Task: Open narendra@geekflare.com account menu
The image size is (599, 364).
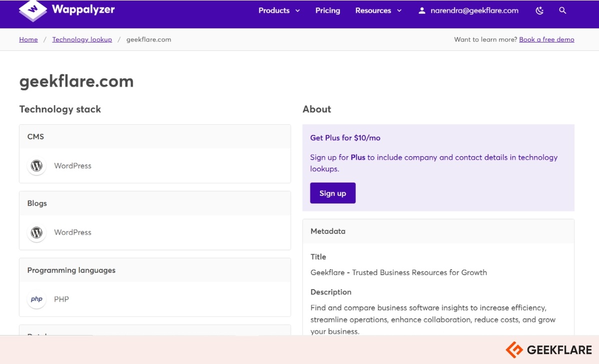Action: coord(475,10)
